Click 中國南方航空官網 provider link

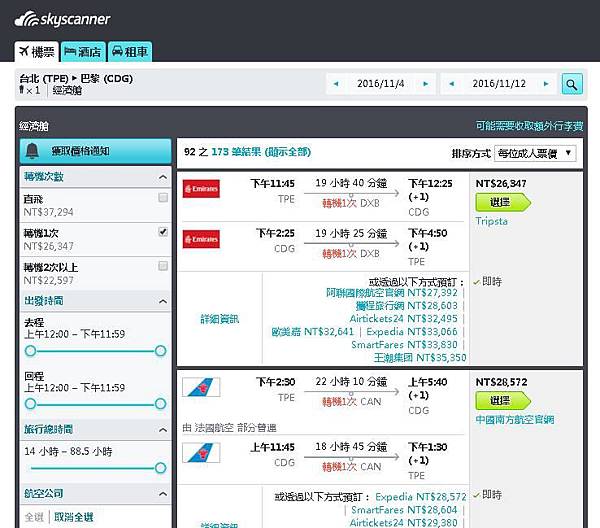pos(515,420)
